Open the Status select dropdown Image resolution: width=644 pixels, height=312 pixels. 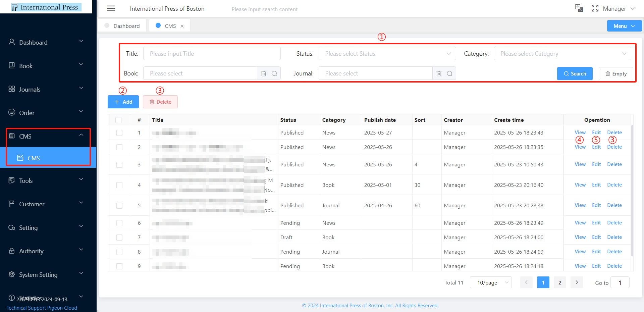(387, 54)
